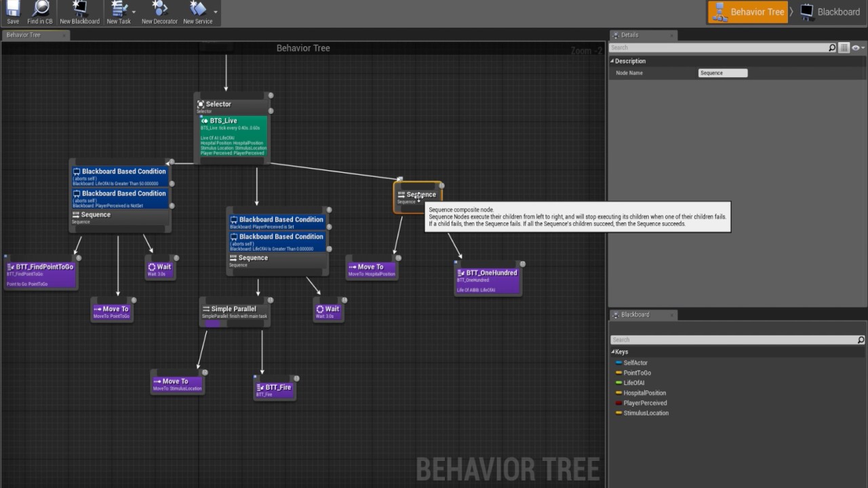Select the BTT_OneHundred task node
Image resolution: width=868 pixels, height=488 pixels.
click(x=488, y=280)
